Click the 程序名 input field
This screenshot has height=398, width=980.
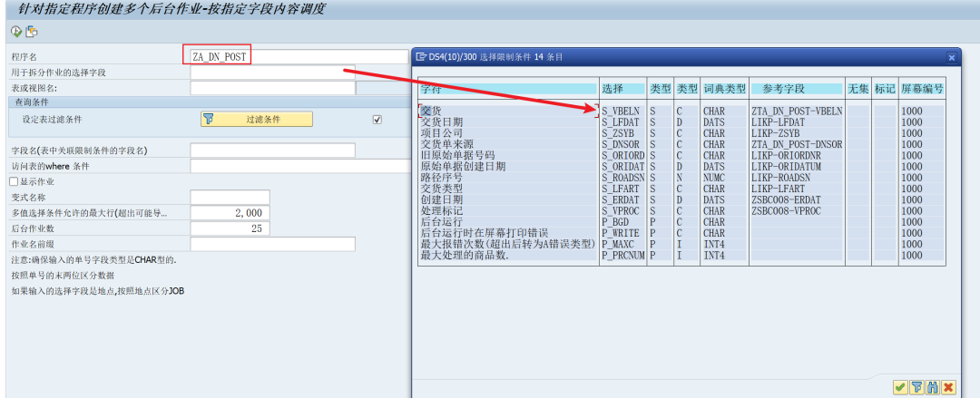299,57
